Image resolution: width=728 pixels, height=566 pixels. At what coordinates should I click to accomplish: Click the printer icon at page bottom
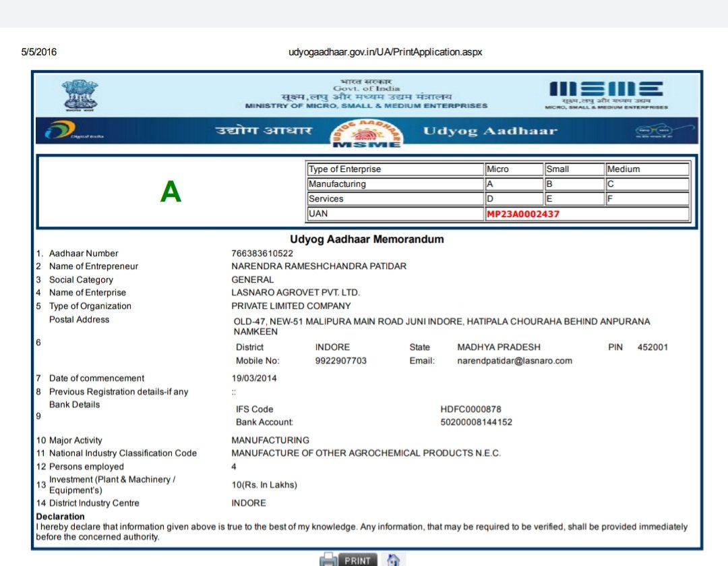tap(328, 560)
